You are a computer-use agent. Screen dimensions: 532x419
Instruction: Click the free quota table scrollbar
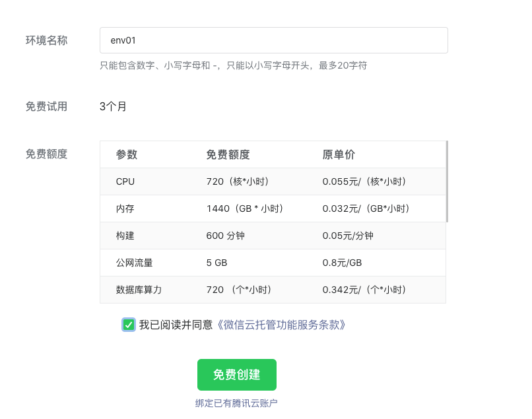pos(447,181)
